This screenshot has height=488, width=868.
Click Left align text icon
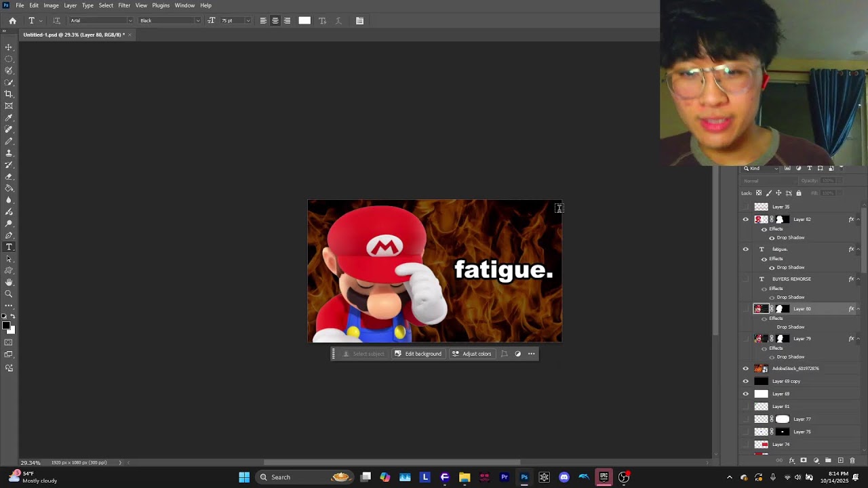(x=263, y=20)
